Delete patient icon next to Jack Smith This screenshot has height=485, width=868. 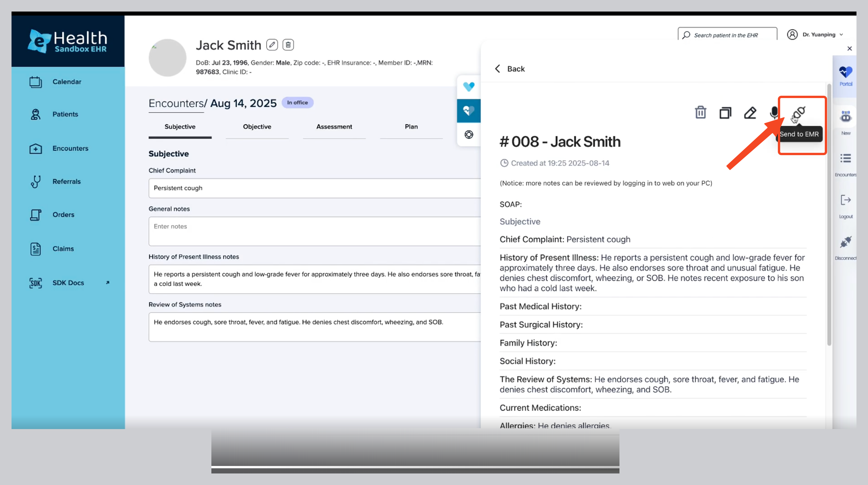pyautogui.click(x=288, y=45)
